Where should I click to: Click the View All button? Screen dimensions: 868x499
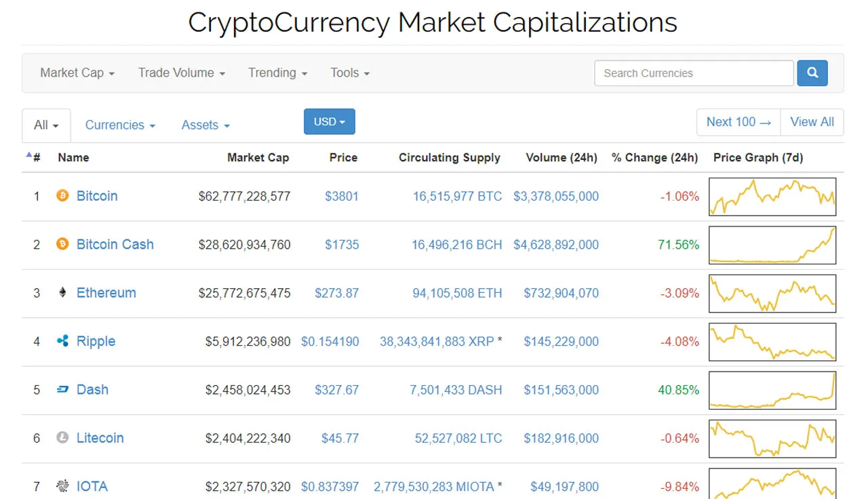click(x=812, y=122)
